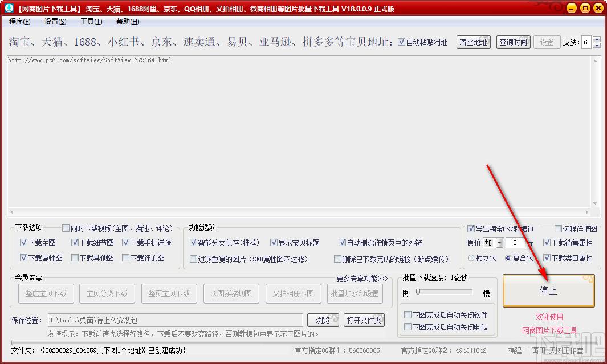Click the 网商图片下载工具 red link text
This screenshot has width=607, height=364.
(x=549, y=330)
